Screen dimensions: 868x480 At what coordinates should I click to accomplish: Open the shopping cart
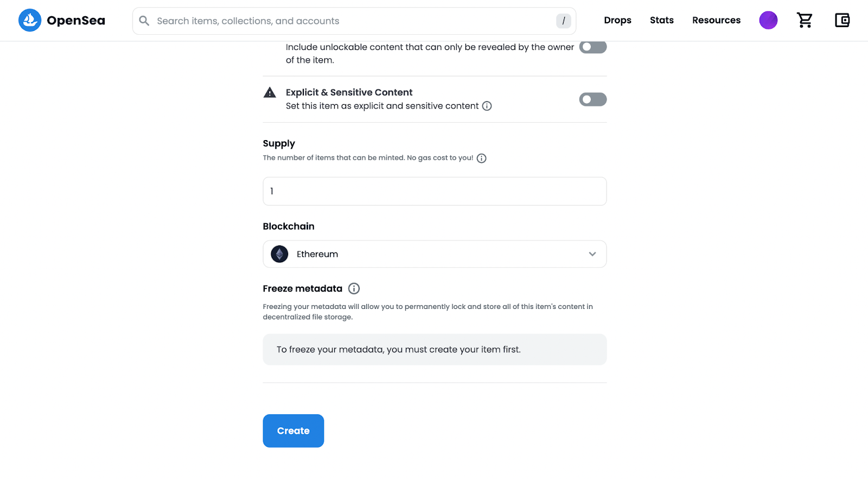point(805,21)
